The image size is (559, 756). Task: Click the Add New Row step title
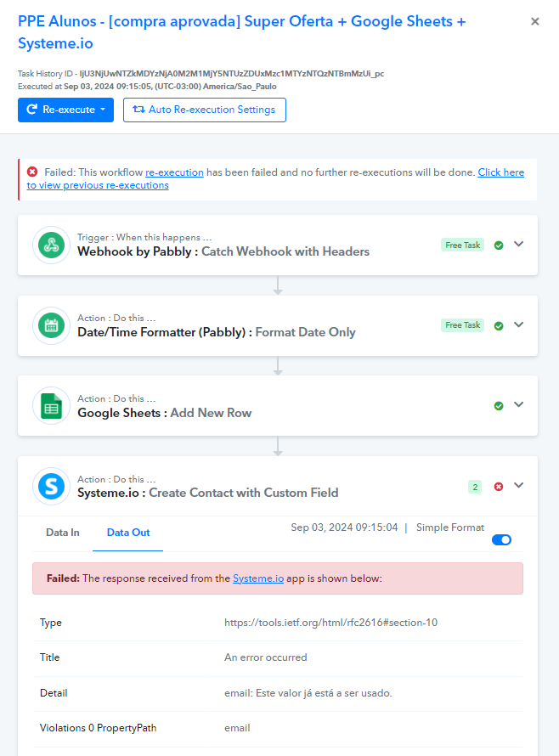pyautogui.click(x=211, y=413)
